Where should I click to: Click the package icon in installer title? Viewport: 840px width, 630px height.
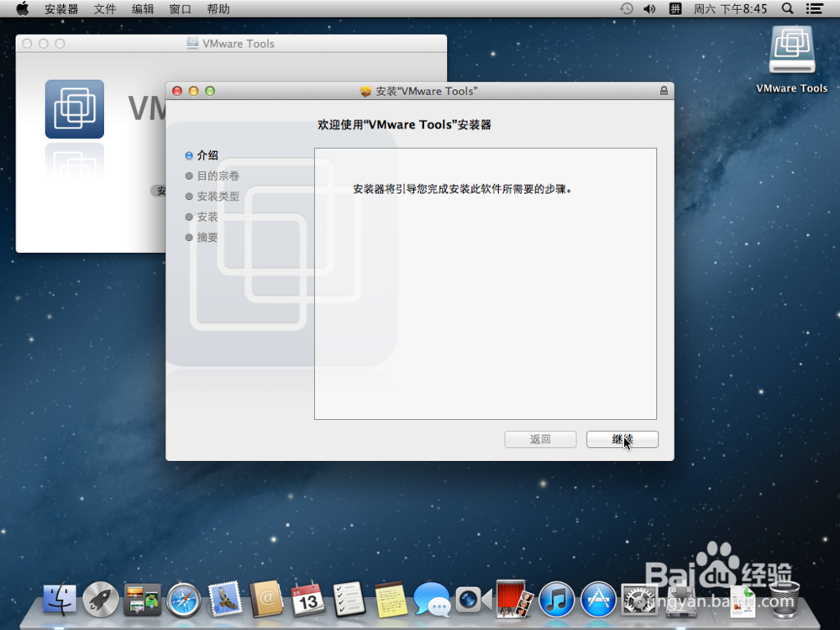(x=365, y=91)
